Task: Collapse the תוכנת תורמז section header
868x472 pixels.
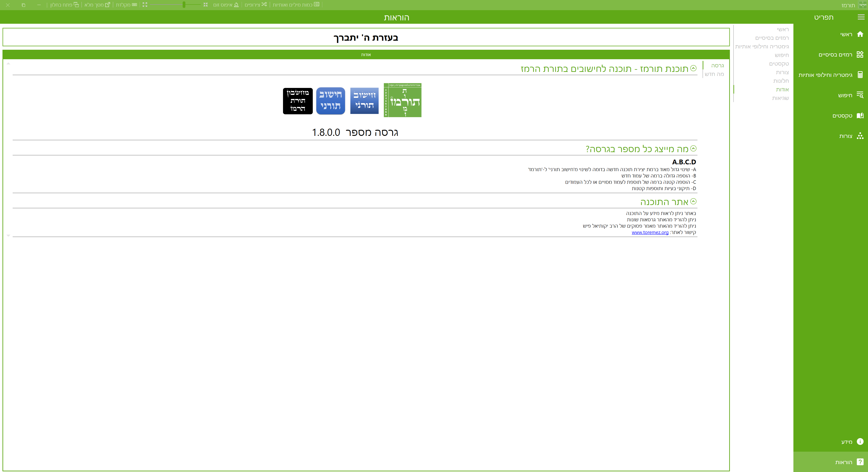Action: pos(693,68)
